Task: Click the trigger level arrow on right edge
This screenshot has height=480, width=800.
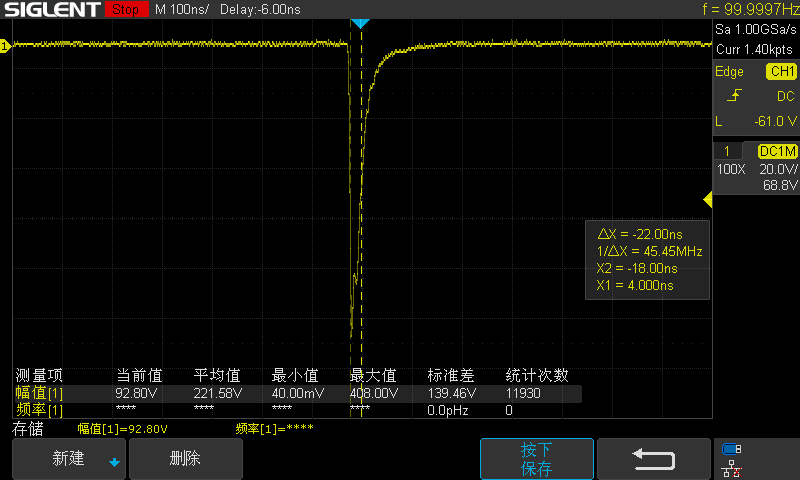Action: 708,199
